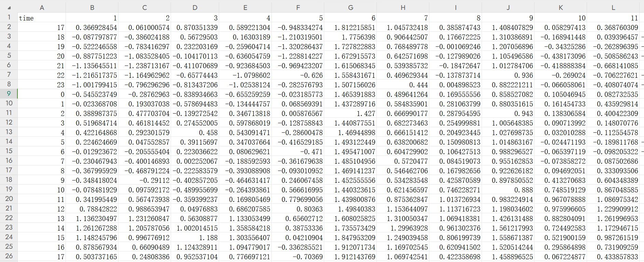Select the row 15 header
Viewport: 644px width, 262px height.
[9, 151]
